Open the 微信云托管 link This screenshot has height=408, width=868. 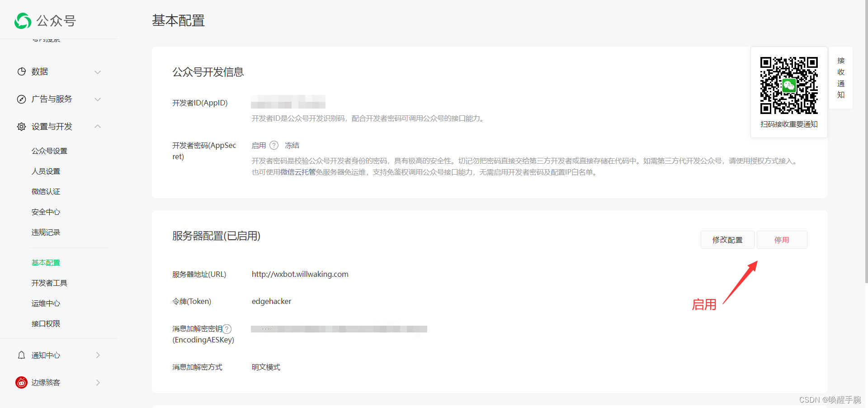298,172
